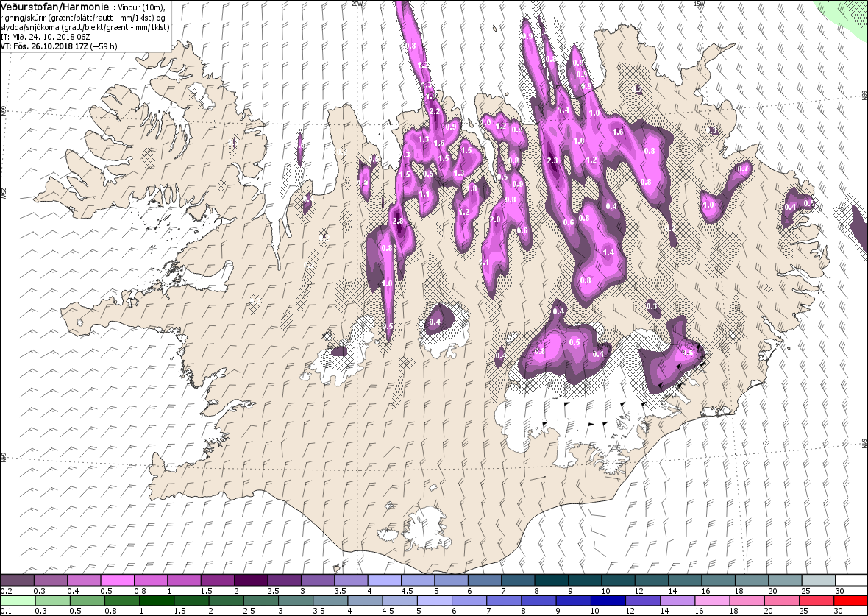Click the 15W longitude label
This screenshot has width=868, height=616.
(699, 4)
